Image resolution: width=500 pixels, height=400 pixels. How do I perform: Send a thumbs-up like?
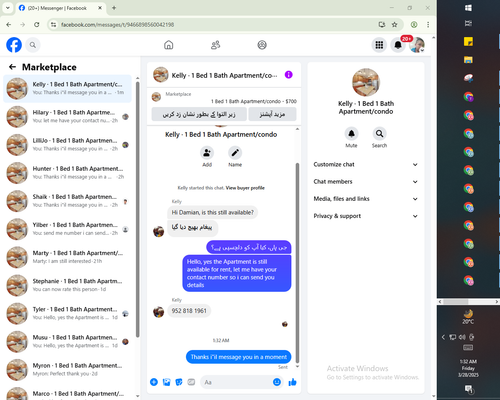pyautogui.click(x=292, y=382)
